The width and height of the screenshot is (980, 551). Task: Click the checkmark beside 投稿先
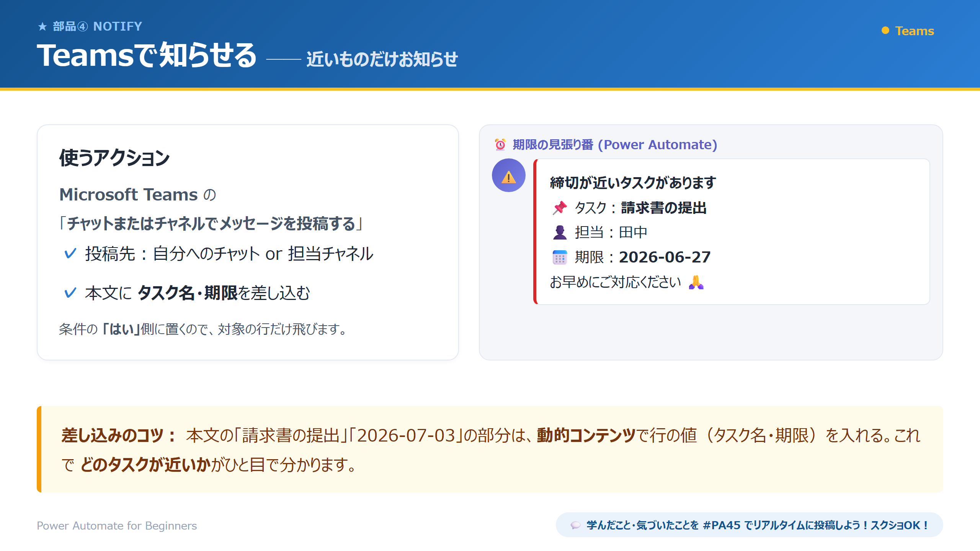click(70, 253)
